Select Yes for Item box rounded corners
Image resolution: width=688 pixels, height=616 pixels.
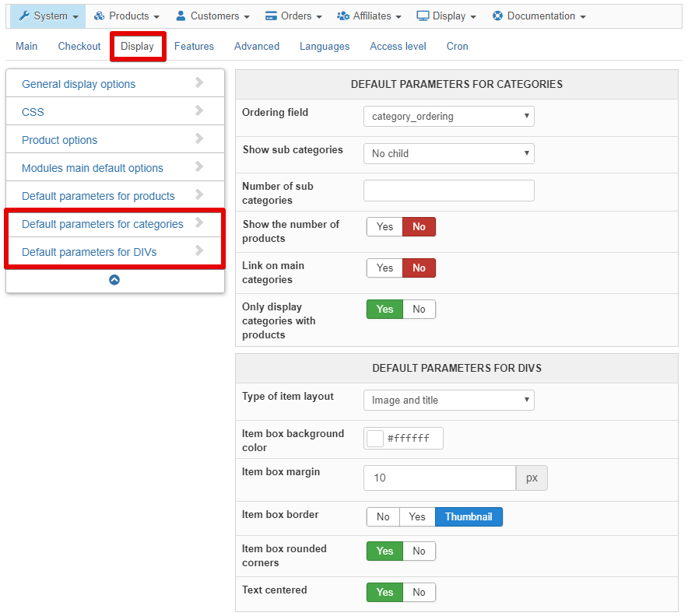384,551
